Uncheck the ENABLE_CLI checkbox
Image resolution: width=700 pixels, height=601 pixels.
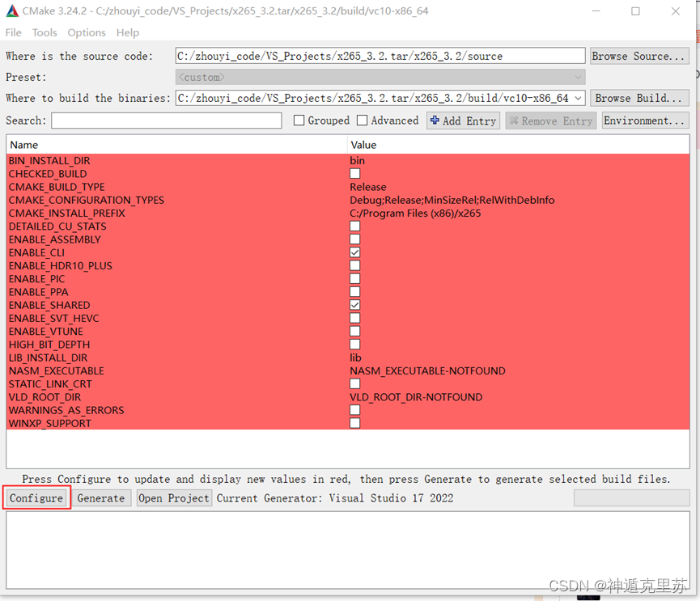(x=355, y=252)
